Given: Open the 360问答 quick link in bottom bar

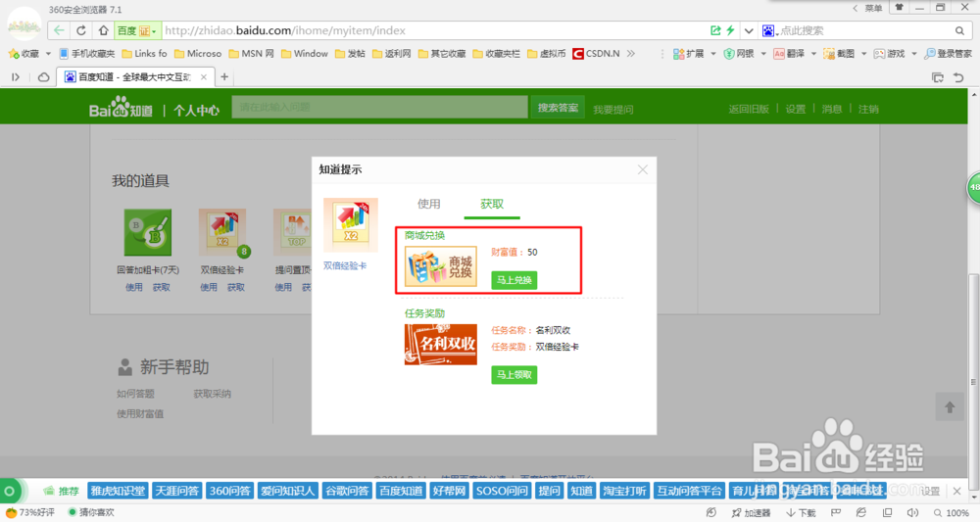Looking at the screenshot, I should pos(230,491).
